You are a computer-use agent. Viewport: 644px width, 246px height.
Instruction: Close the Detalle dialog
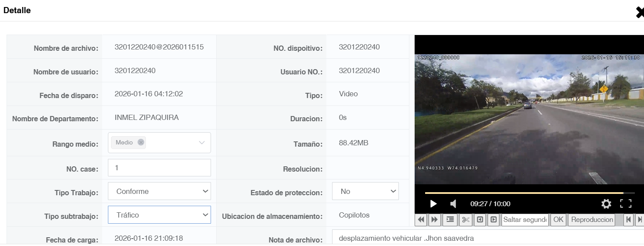tap(640, 12)
